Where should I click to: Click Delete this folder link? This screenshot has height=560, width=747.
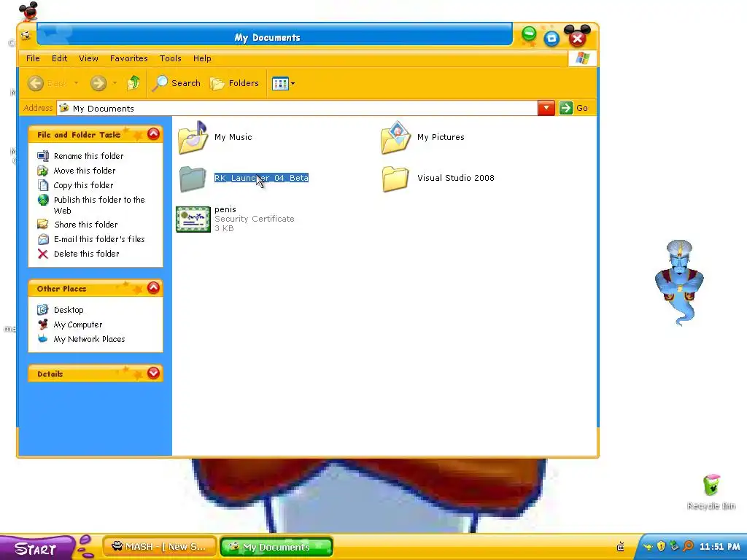click(x=86, y=254)
